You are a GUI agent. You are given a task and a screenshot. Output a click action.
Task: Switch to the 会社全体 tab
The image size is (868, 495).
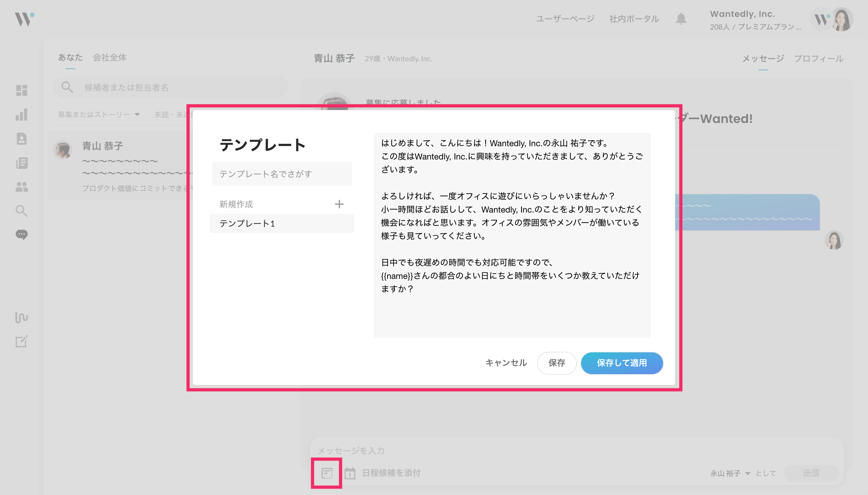point(110,58)
